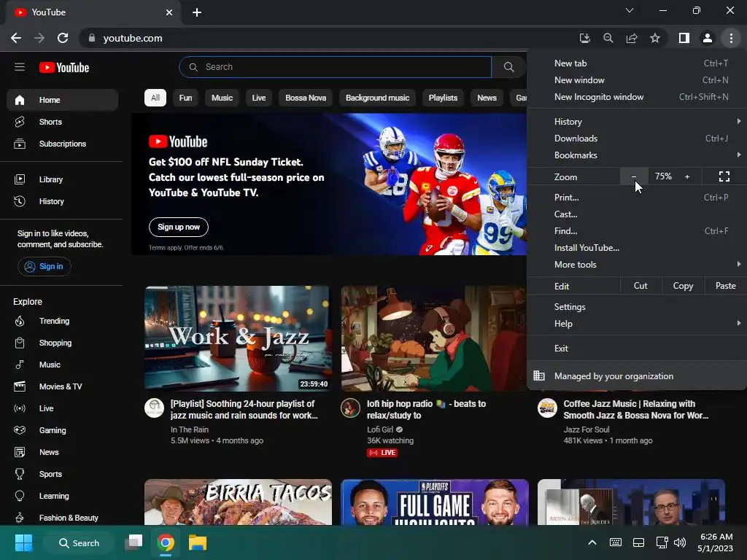Screen dimensions: 747x560
Task: Close the Chrome three-dot menu button
Action: (x=731, y=38)
